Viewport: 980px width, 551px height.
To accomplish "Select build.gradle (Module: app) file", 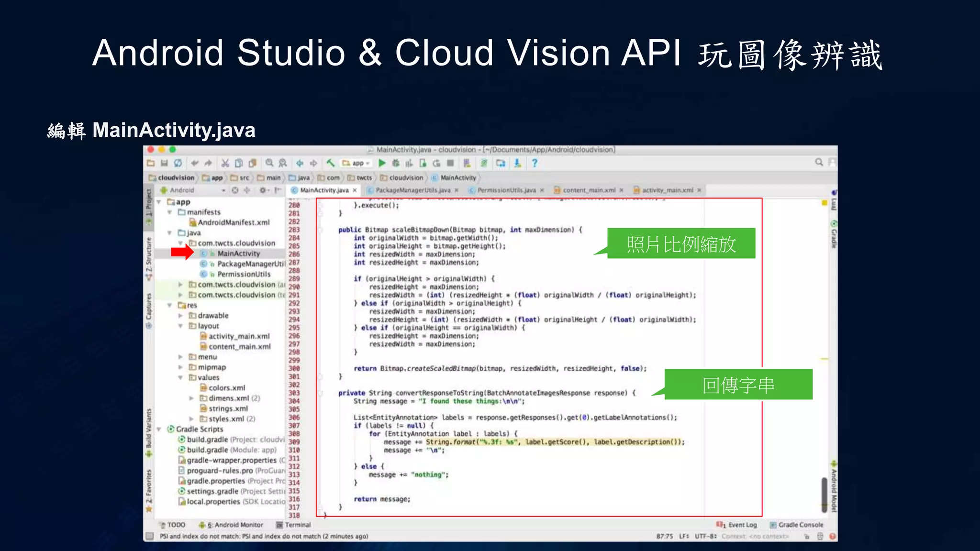I will [x=227, y=450].
